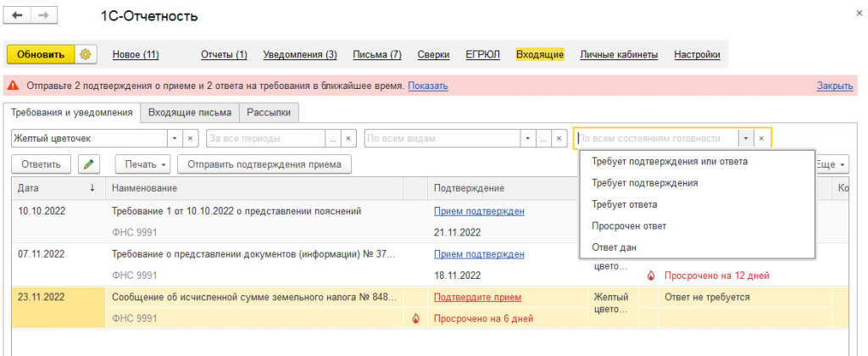Select Ответ дан option
The image size is (868, 356).
tap(697, 248)
